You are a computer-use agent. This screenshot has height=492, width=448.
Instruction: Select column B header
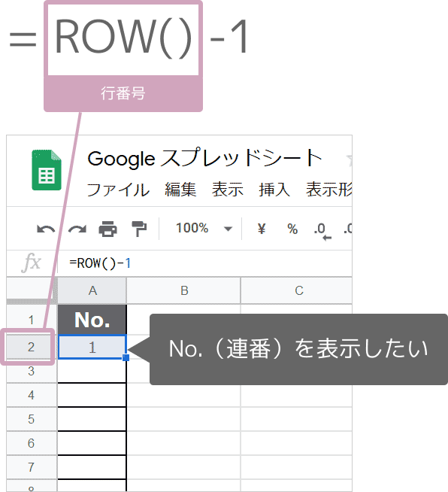(x=183, y=290)
